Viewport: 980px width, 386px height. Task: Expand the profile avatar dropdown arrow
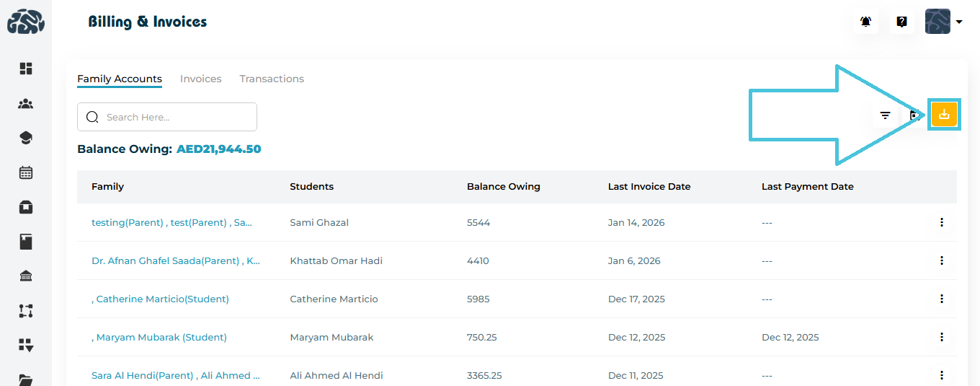coord(959,22)
